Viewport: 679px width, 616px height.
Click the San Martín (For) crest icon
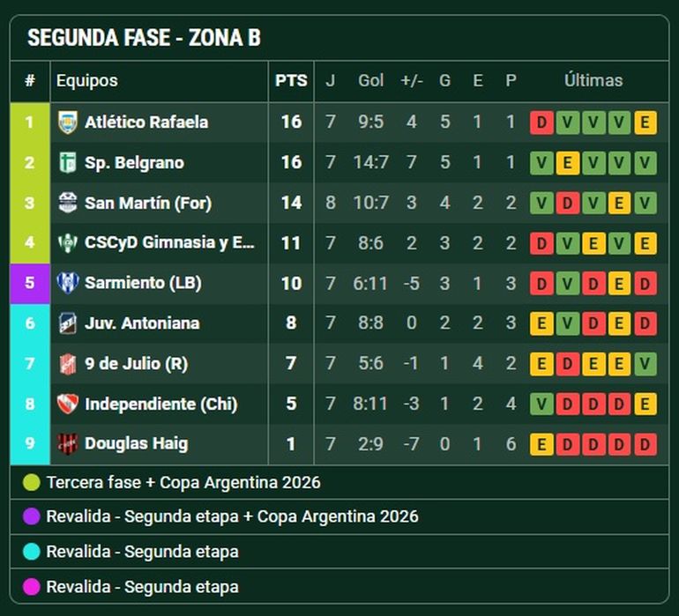68,203
